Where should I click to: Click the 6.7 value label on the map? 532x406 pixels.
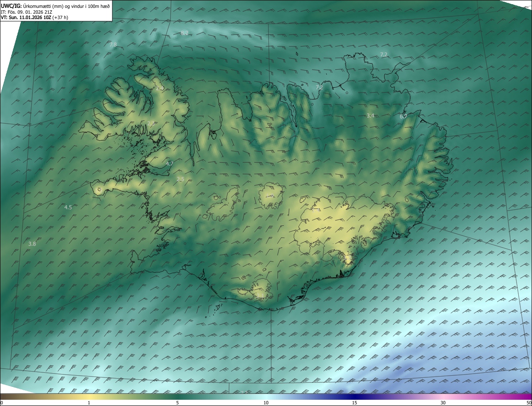pyautogui.click(x=403, y=117)
